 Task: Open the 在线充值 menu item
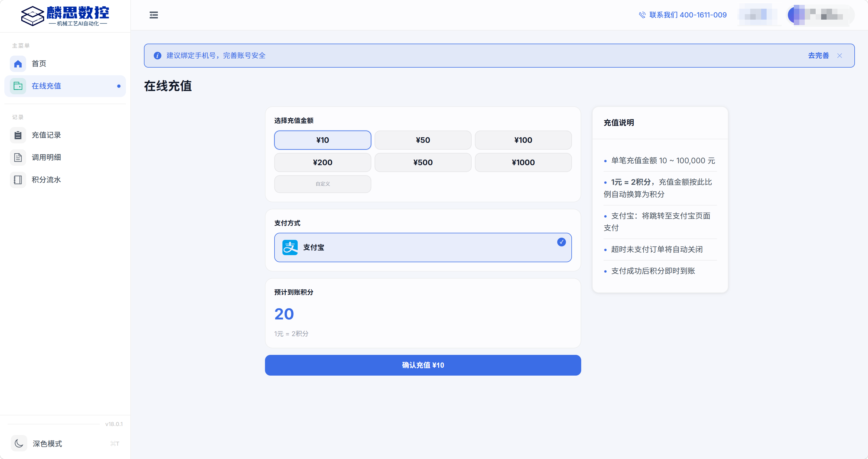point(65,86)
